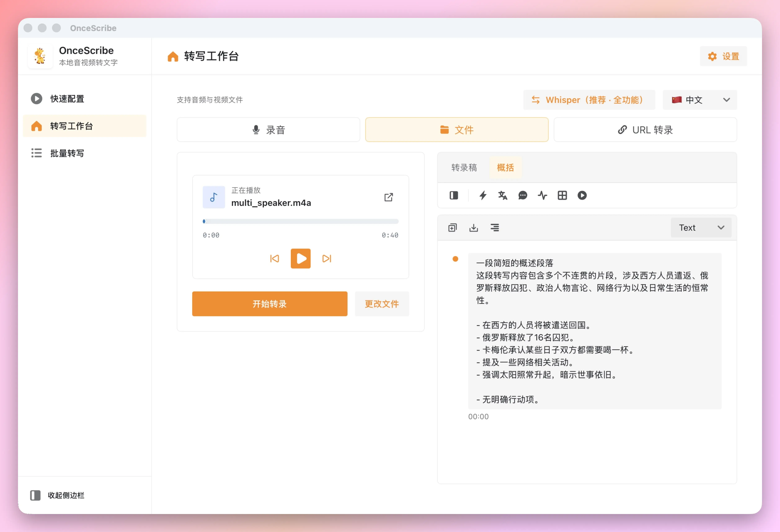Switch to the 录音 recording tab
This screenshot has height=532, width=780.
[268, 130]
